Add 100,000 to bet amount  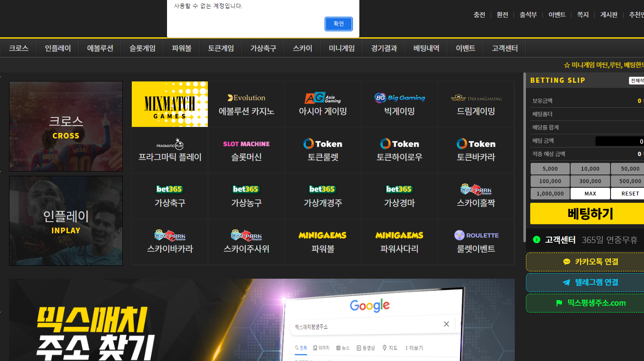[550, 181]
